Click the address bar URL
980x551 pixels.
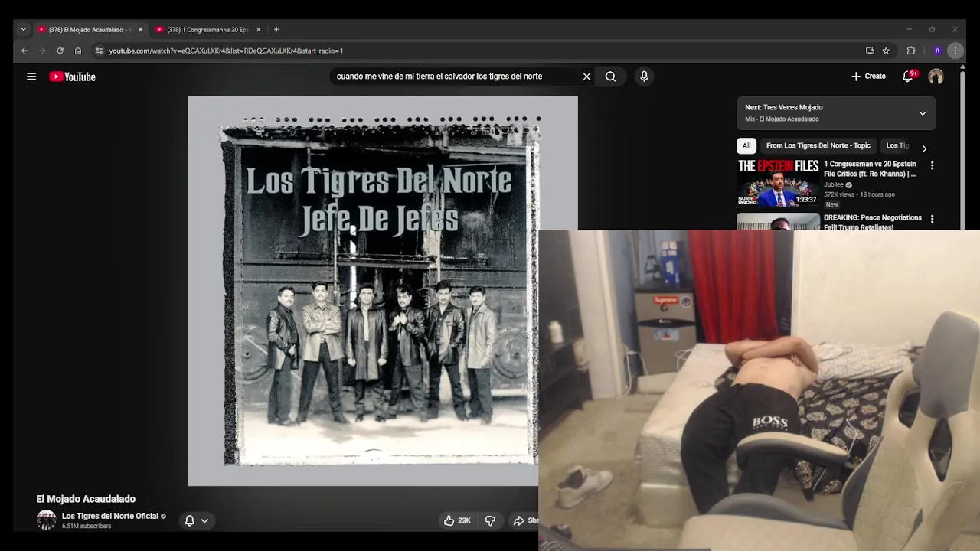[226, 51]
